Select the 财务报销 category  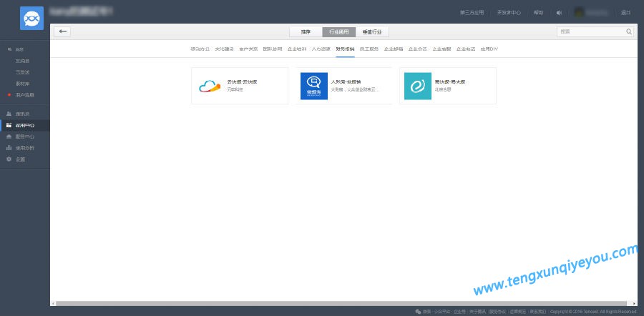(345, 49)
